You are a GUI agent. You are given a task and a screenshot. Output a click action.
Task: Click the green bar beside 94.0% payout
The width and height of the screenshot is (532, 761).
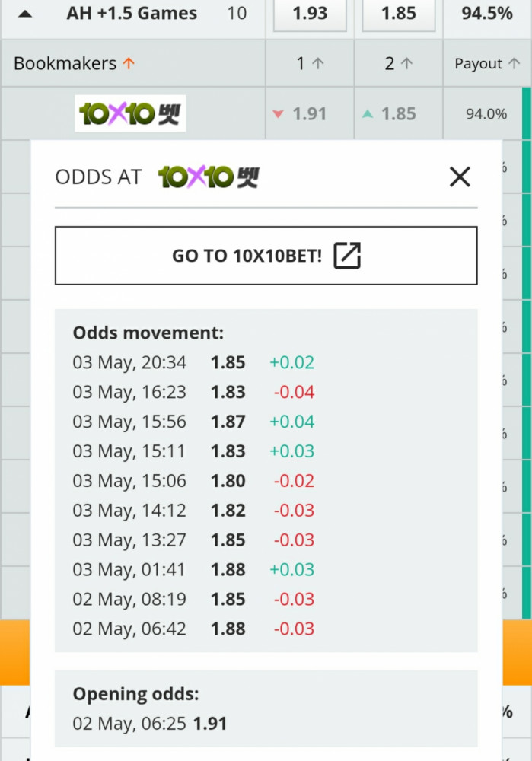pyautogui.click(x=527, y=113)
